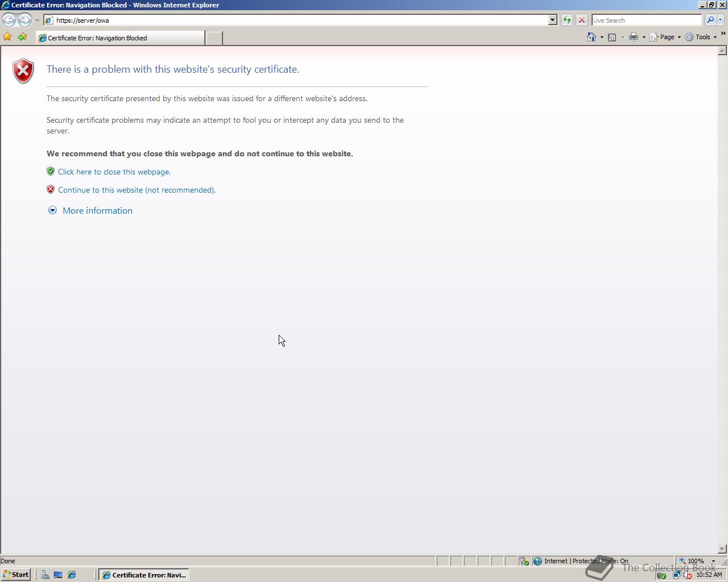The width and height of the screenshot is (728, 582).
Task: Click the browser Forward arrow button
Action: [24, 20]
